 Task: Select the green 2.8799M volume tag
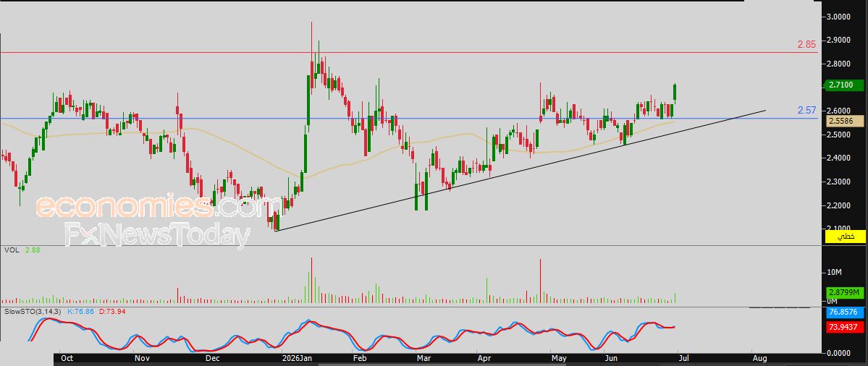click(845, 292)
